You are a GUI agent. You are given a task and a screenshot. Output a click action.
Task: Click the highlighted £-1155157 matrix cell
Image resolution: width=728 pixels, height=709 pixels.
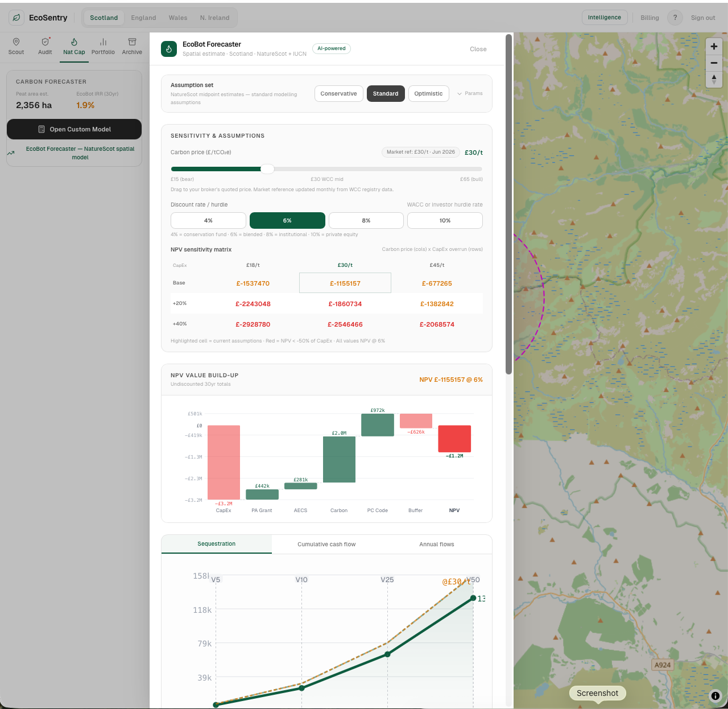(345, 283)
